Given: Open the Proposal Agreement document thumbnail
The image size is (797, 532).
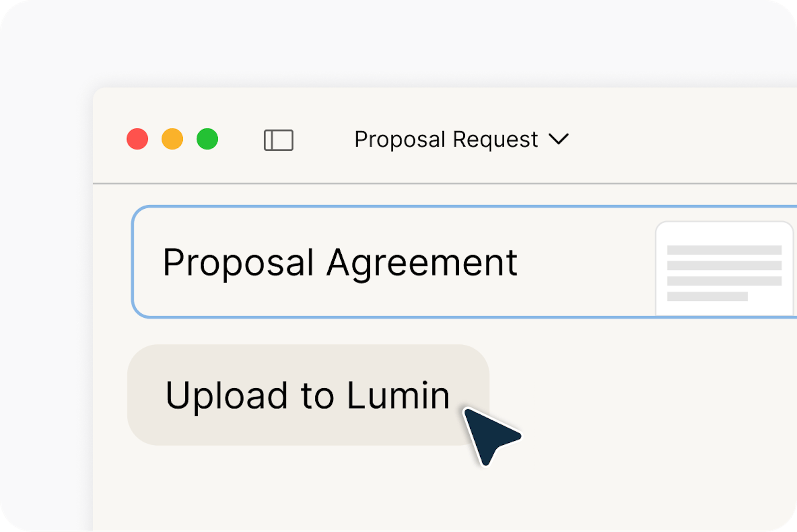Looking at the screenshot, I should tap(724, 269).
